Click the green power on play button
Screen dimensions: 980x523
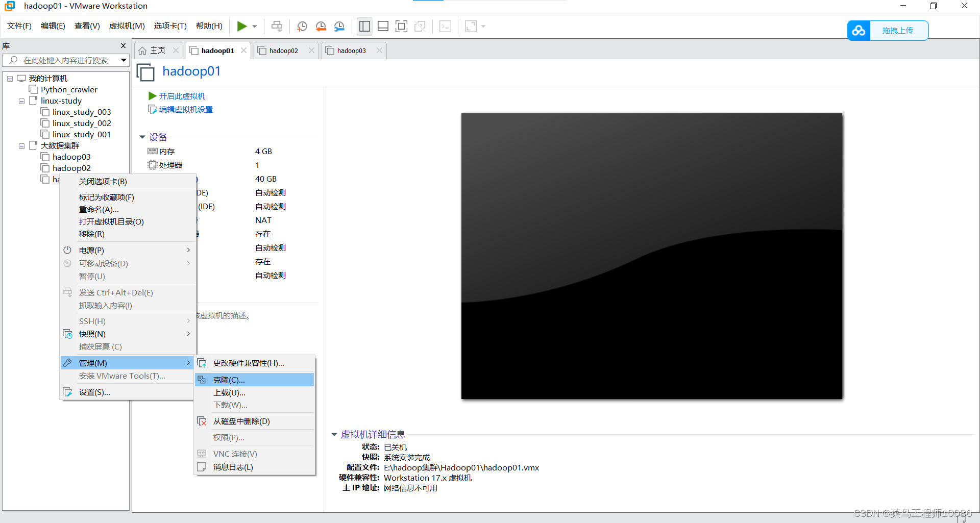point(242,26)
